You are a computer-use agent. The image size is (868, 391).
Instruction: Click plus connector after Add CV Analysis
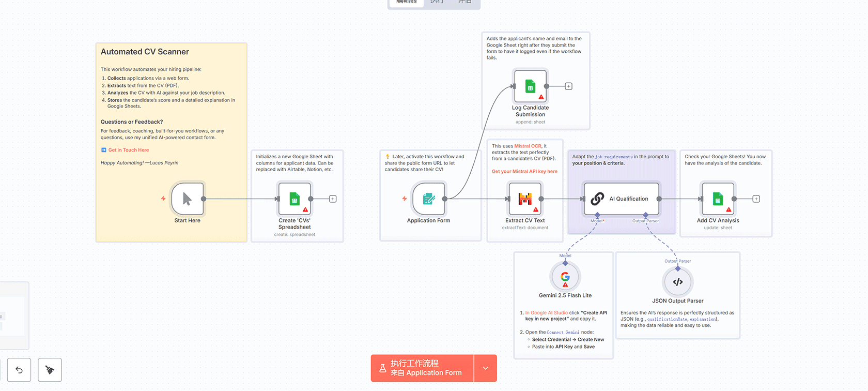click(756, 199)
